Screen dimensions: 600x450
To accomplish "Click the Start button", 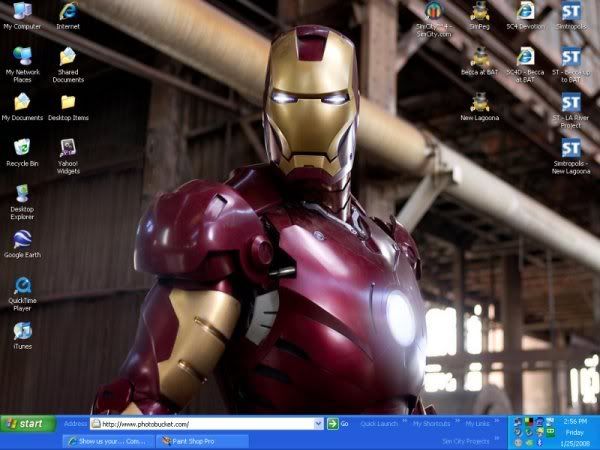I will pos(28,424).
